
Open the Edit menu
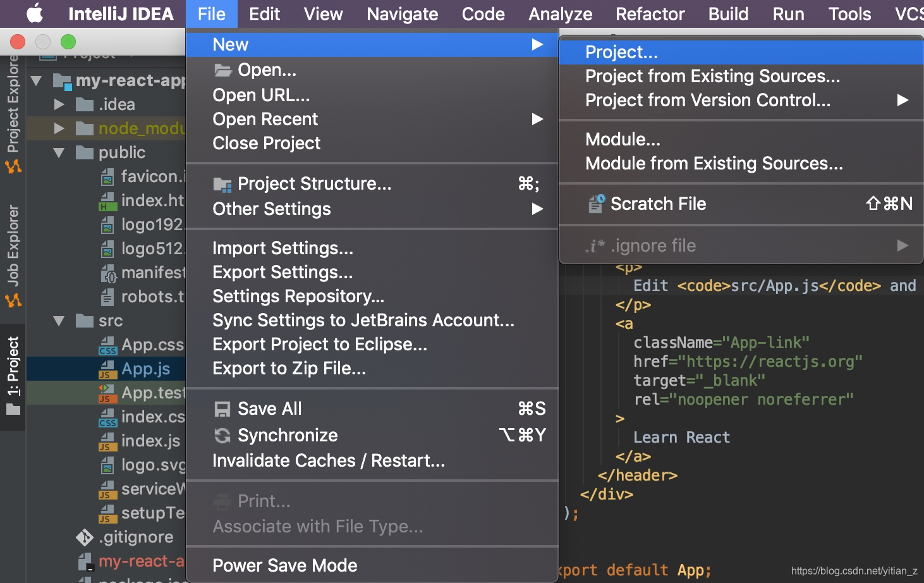click(x=264, y=14)
